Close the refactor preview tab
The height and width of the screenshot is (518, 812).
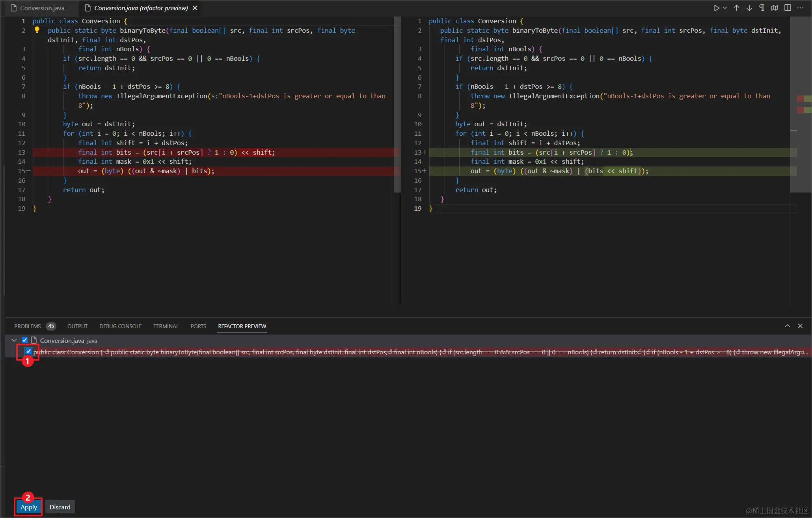click(x=195, y=8)
